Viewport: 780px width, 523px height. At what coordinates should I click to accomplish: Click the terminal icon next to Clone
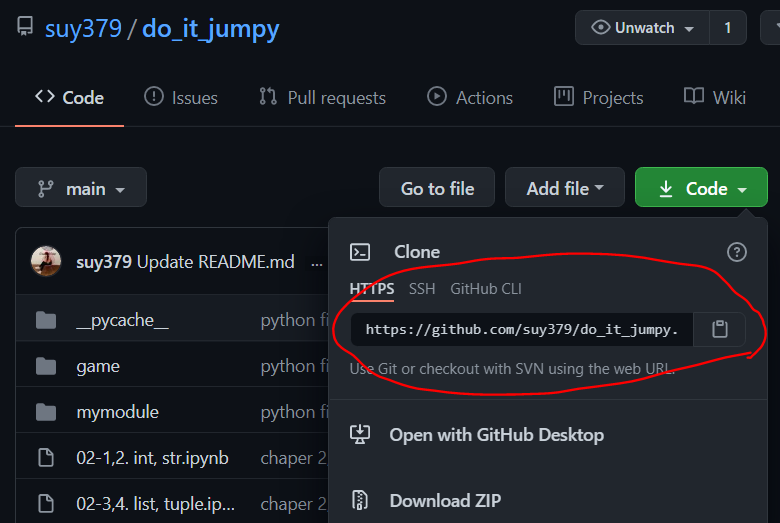click(360, 252)
